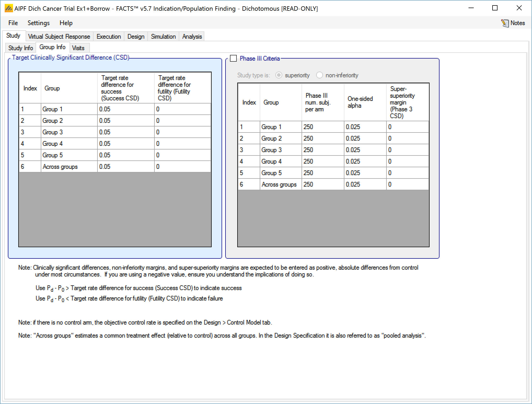Viewport: 532px width, 404px height.
Task: Open the Simulation tab
Action: coord(163,37)
